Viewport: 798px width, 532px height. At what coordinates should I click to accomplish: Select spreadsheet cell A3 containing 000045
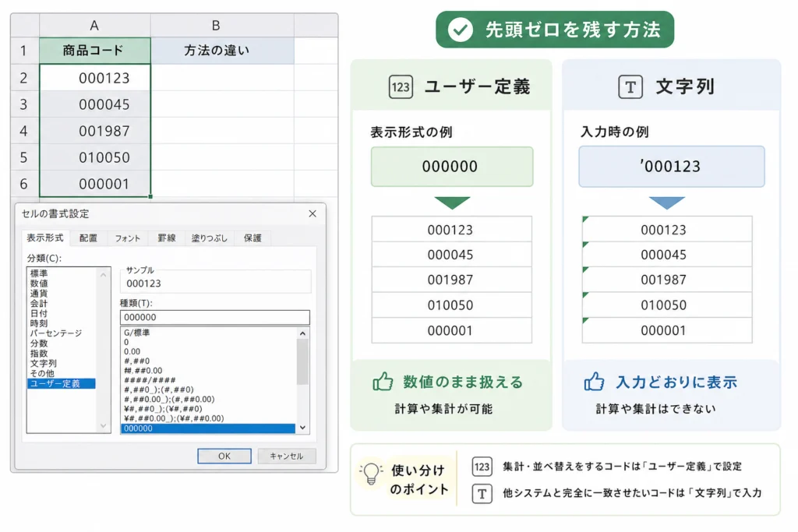(x=94, y=104)
